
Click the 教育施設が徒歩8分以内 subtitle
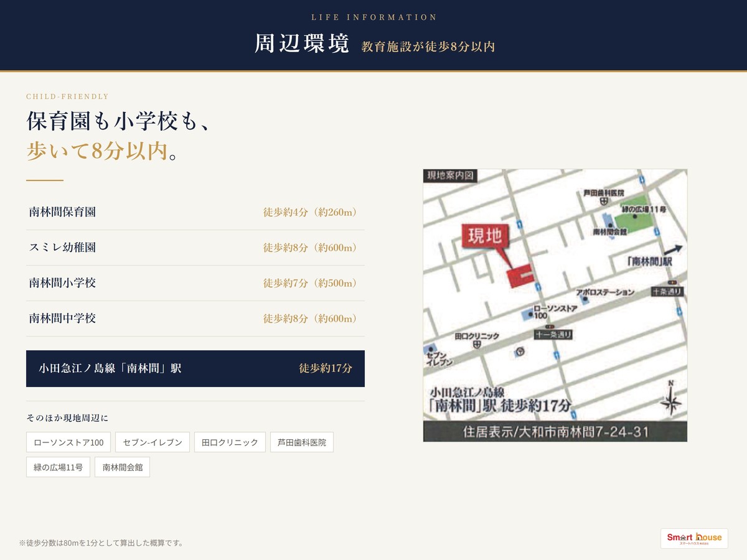coord(428,47)
